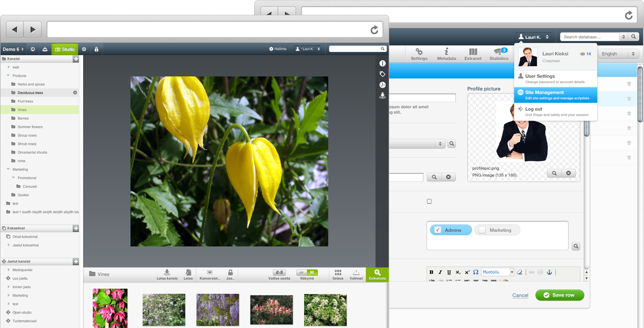Image resolution: width=644 pixels, height=328 pixels.
Task: Check the Marketing group checkbox
Action: tap(482, 230)
